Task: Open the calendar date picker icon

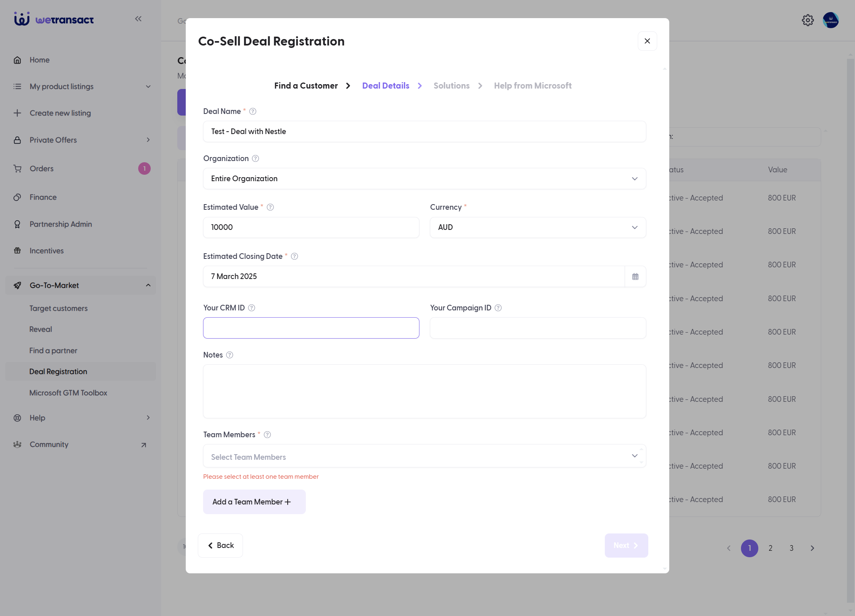Action: [x=635, y=277]
